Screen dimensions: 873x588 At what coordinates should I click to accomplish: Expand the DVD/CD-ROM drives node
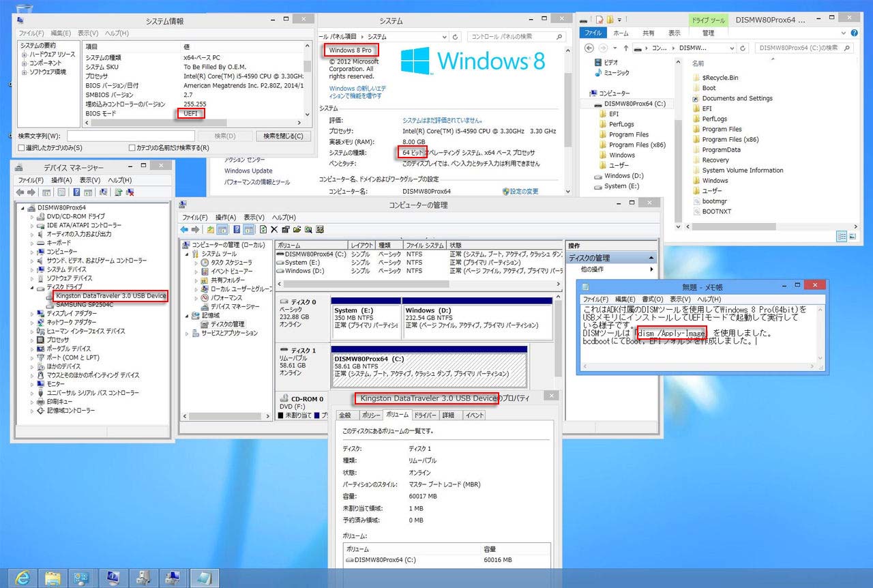(x=32, y=216)
